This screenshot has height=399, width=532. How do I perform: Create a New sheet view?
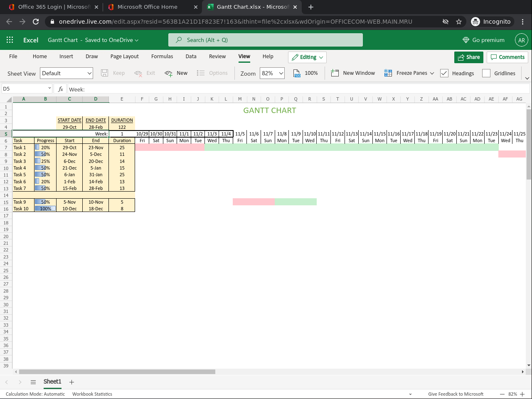[176, 73]
